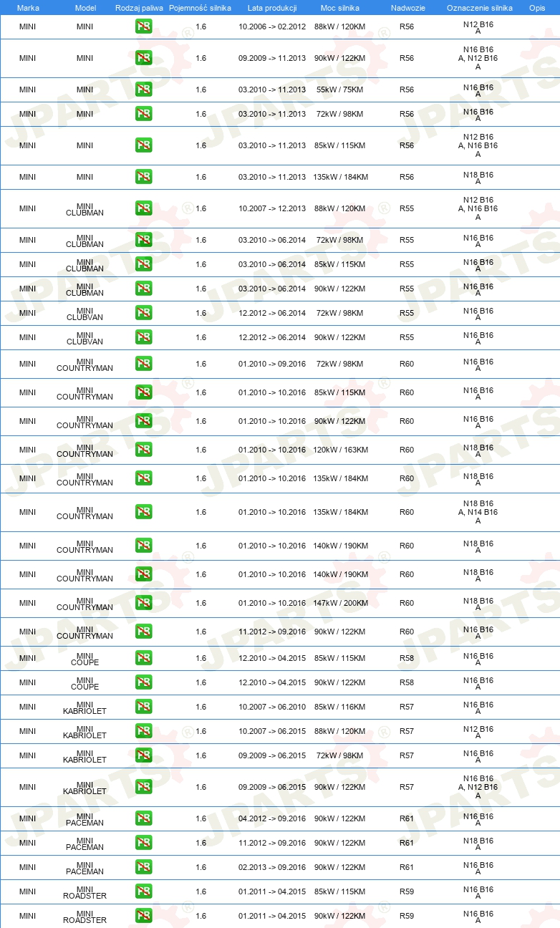Screen dimensions: 560x928
Task: Click the fuel icon for Clubman 85kW / 115KM
Action: (143, 264)
